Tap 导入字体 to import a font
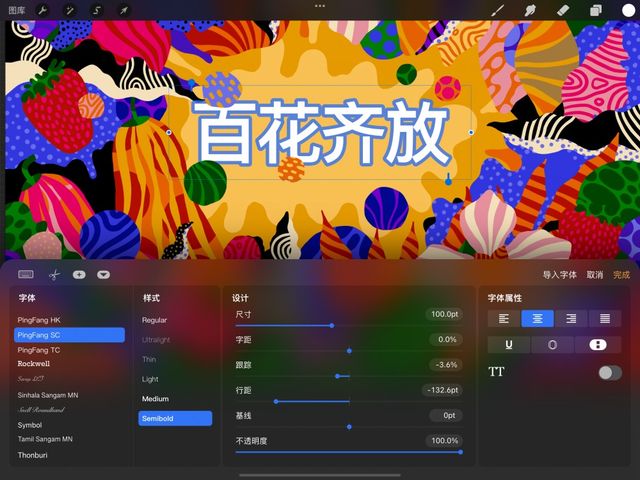640x480 pixels. pyautogui.click(x=560, y=275)
